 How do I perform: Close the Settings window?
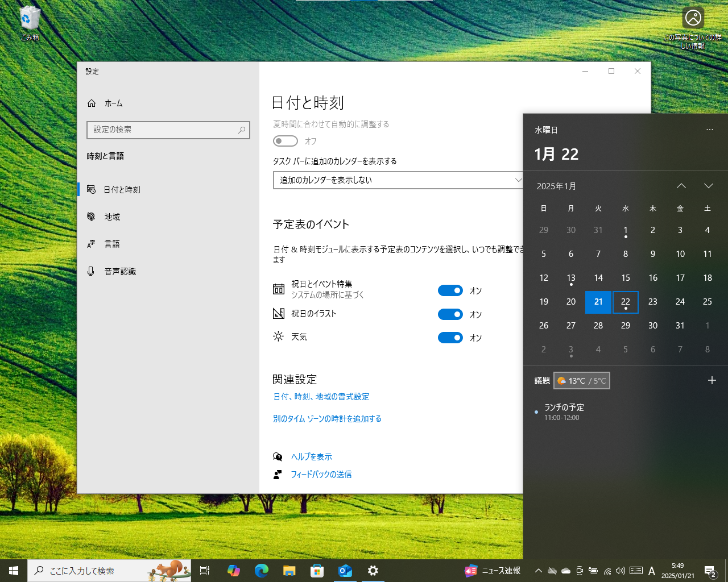point(638,71)
